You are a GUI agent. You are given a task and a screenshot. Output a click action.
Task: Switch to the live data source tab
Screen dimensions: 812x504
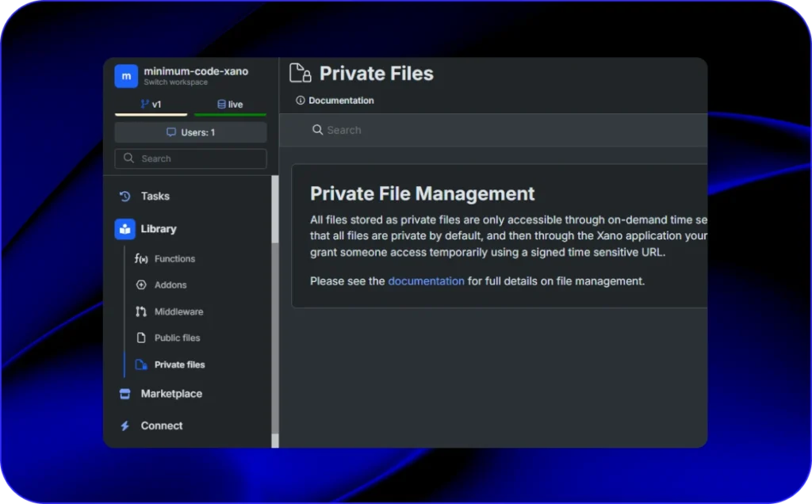click(230, 105)
